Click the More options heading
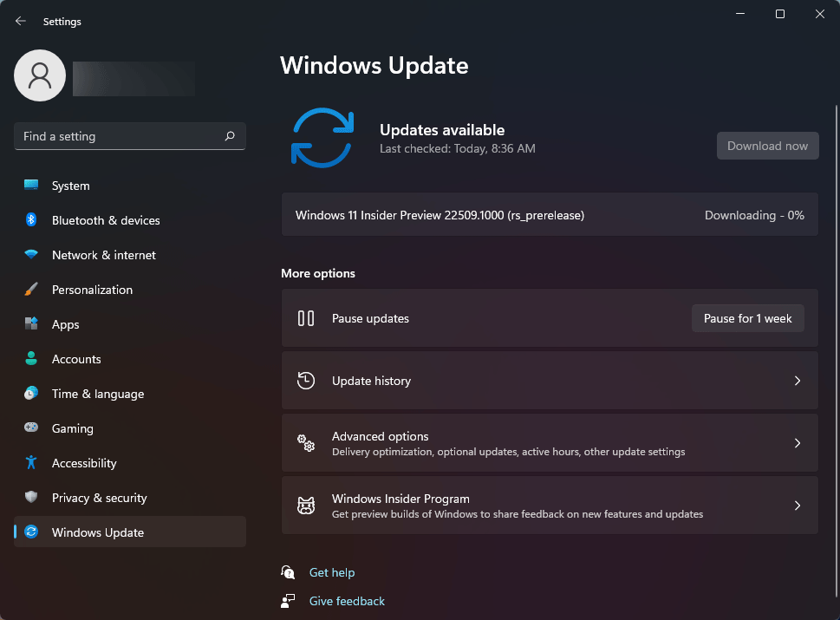840x620 pixels. [x=318, y=273]
